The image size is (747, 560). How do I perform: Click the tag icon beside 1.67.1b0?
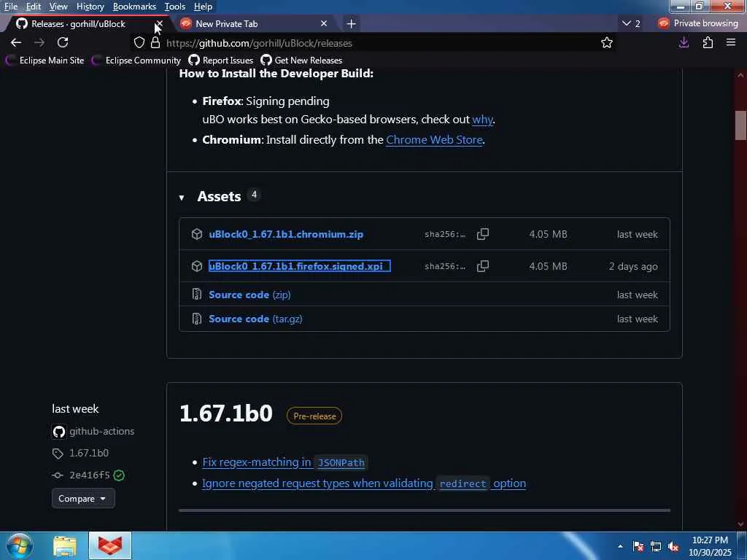(x=58, y=454)
